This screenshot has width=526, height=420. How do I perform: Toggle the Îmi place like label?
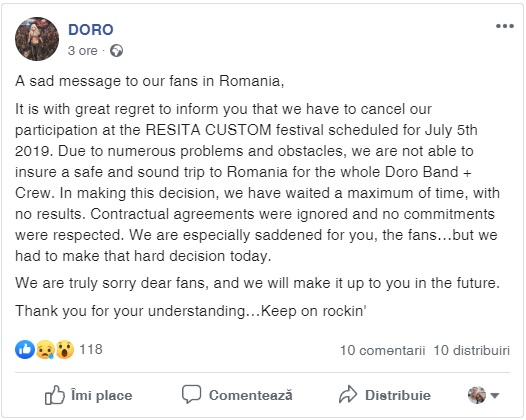click(101, 395)
